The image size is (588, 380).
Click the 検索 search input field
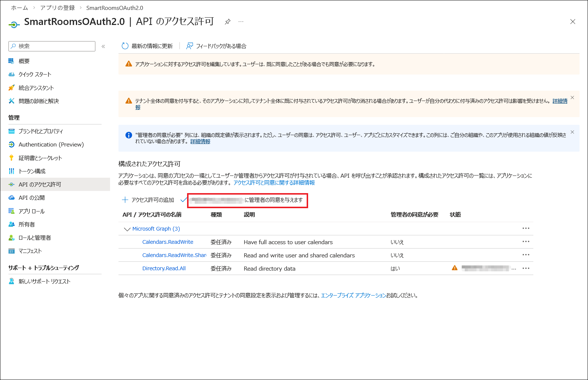pos(52,46)
